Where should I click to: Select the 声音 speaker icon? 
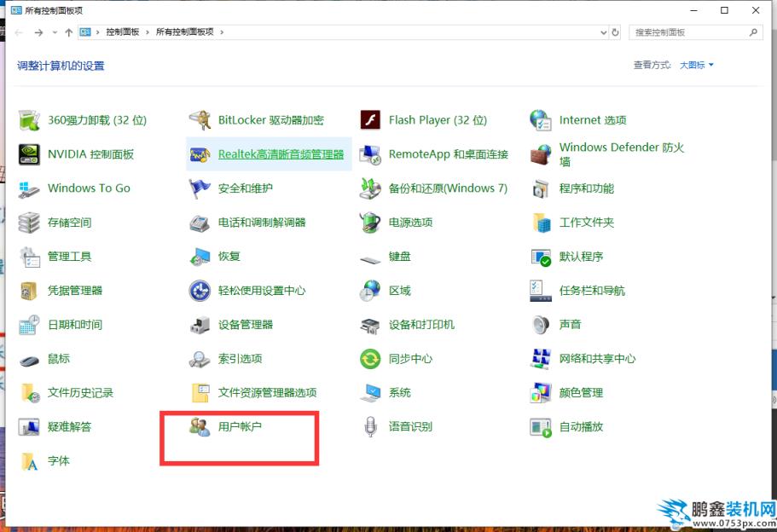point(541,325)
